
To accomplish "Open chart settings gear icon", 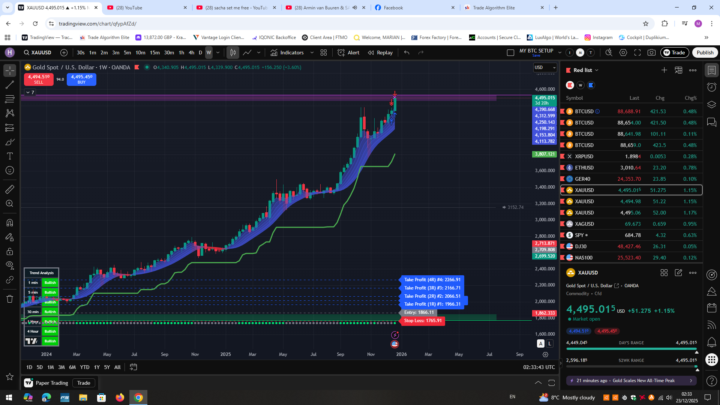I will point(623,53).
